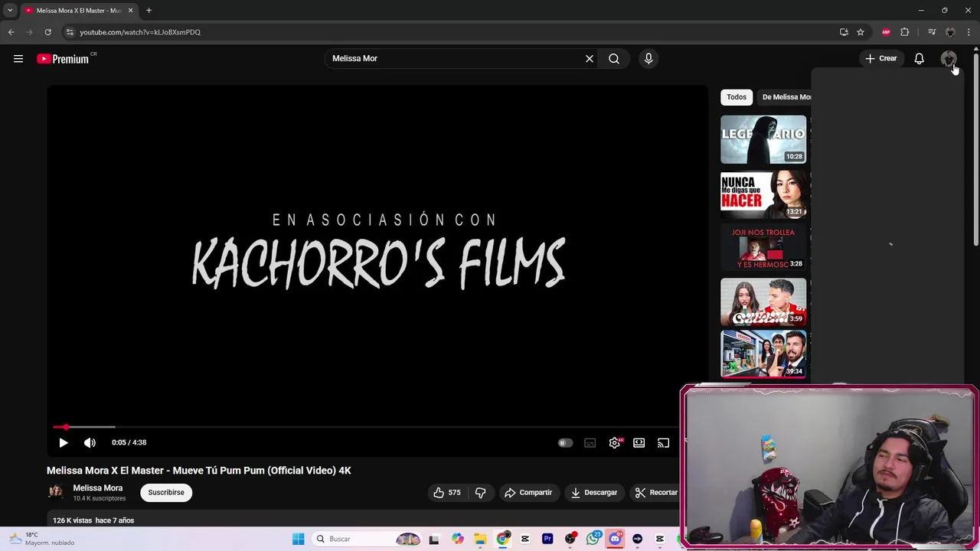Subscribe with the Suscribirse button
The height and width of the screenshot is (551, 980).
(166, 493)
